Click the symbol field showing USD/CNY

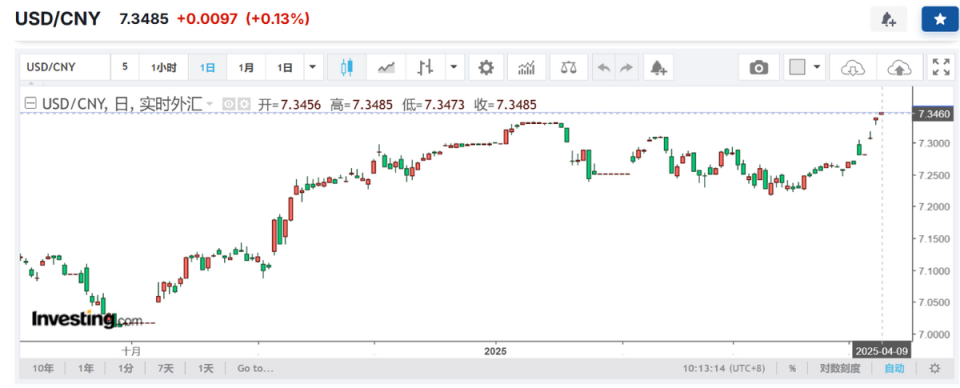[65, 67]
